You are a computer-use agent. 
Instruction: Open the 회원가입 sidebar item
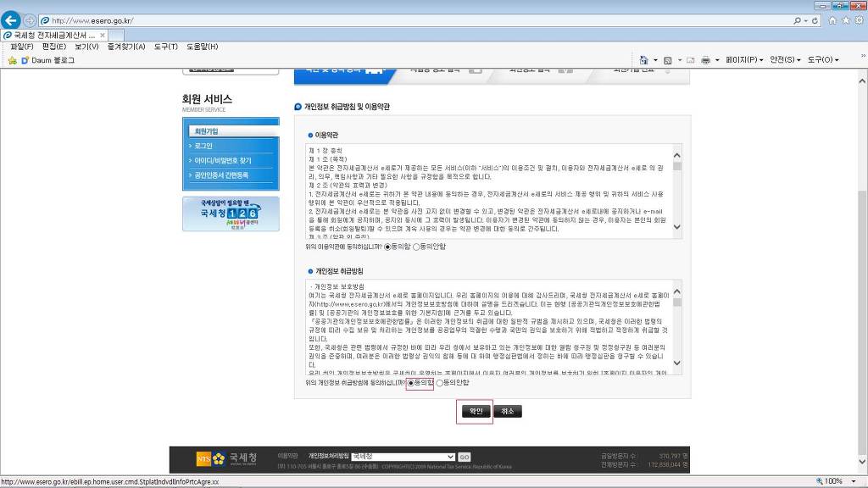click(234, 131)
